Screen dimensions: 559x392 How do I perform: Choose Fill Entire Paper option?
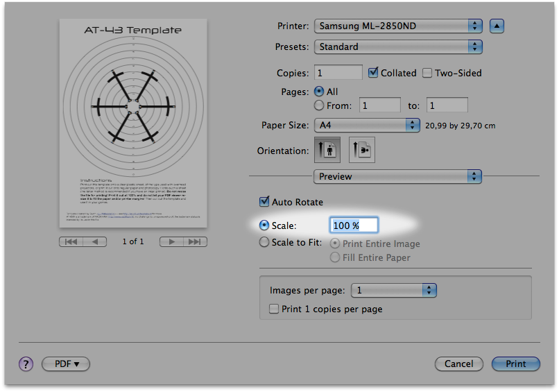point(335,257)
